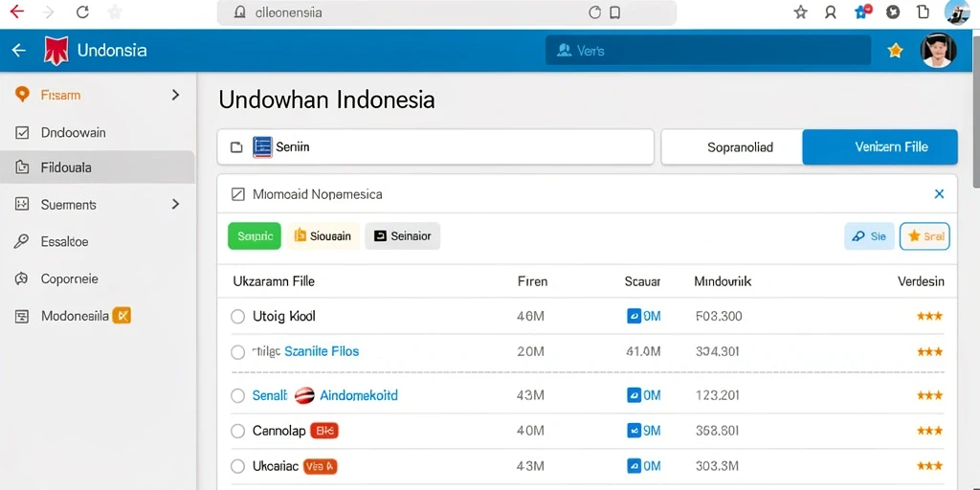Click the star rating in Cennolap row

point(930,431)
